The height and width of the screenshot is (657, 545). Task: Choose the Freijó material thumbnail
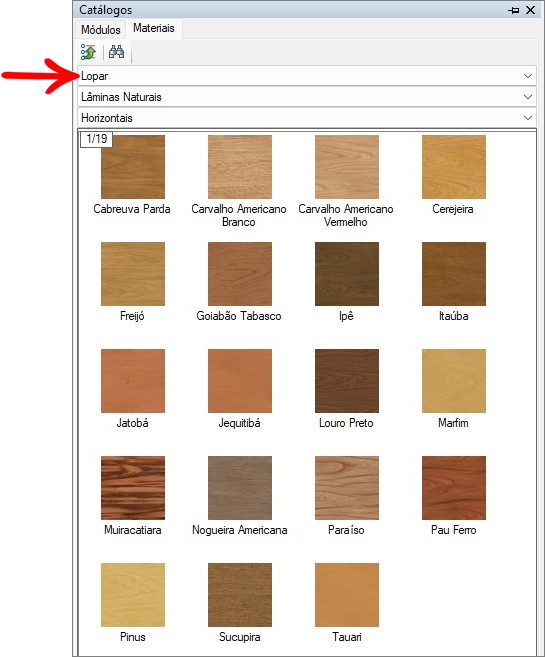click(133, 274)
